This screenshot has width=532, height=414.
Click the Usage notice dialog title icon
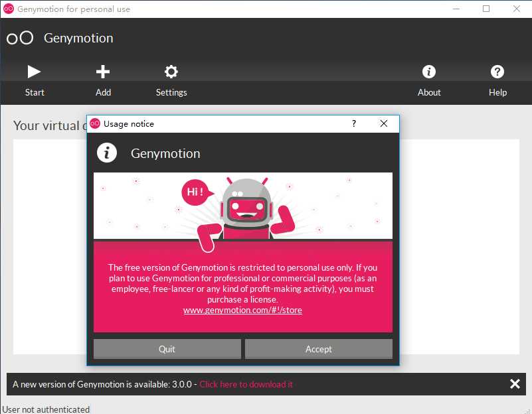[95, 123]
